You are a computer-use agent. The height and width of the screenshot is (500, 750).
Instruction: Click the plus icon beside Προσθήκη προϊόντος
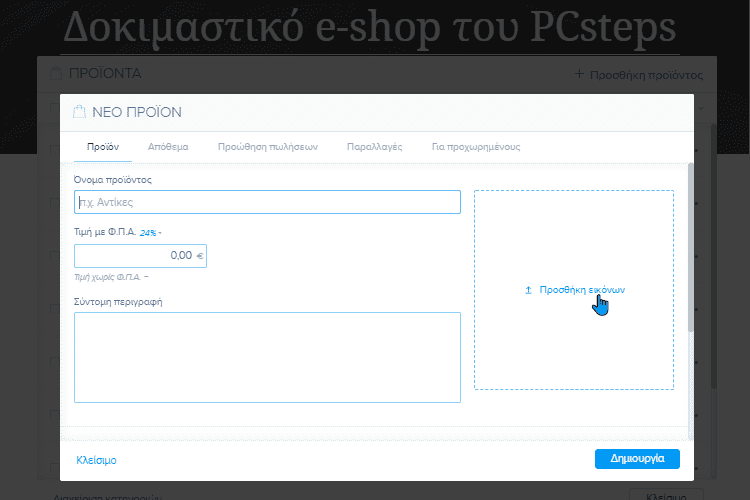point(579,74)
